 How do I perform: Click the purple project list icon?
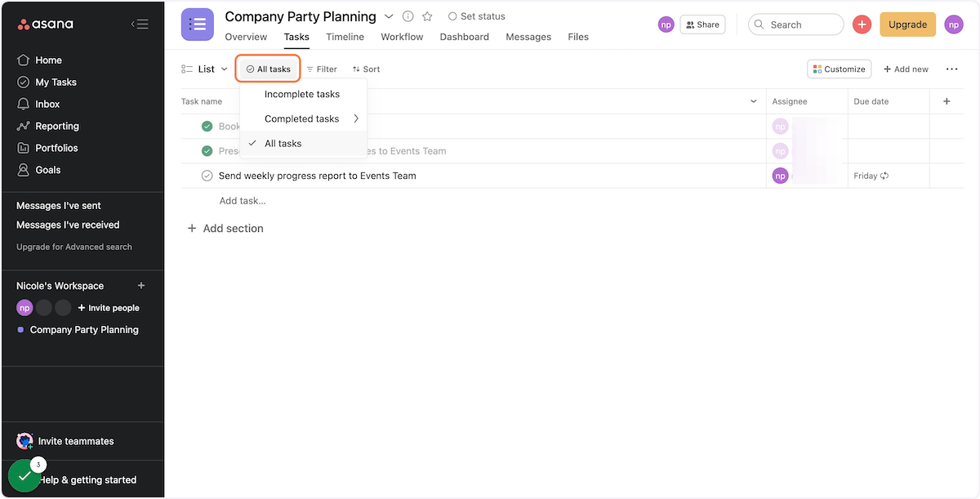[x=198, y=25]
